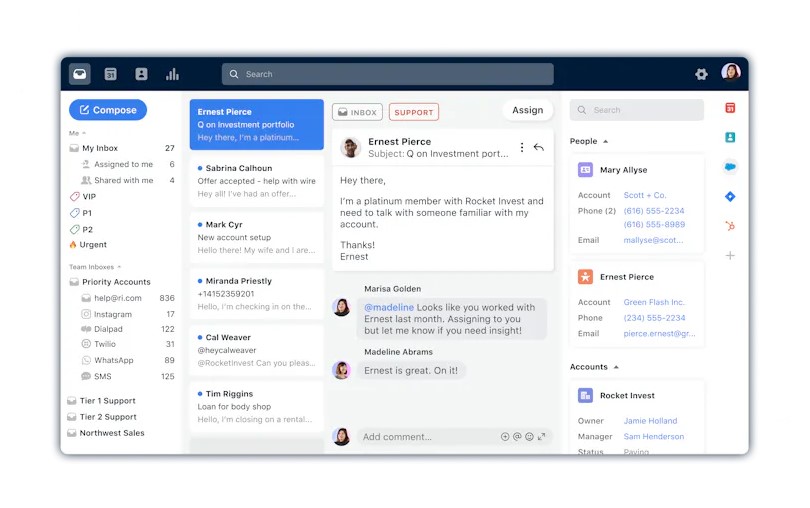Click Ernest Pierce's sender avatar in email header
Screen dimensions: 810x508
point(350,147)
